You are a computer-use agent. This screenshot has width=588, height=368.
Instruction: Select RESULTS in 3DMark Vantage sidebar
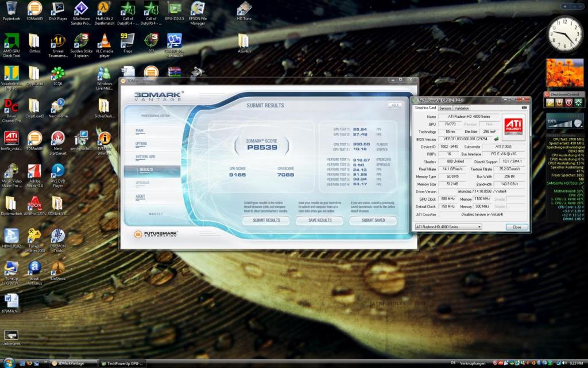(x=152, y=171)
